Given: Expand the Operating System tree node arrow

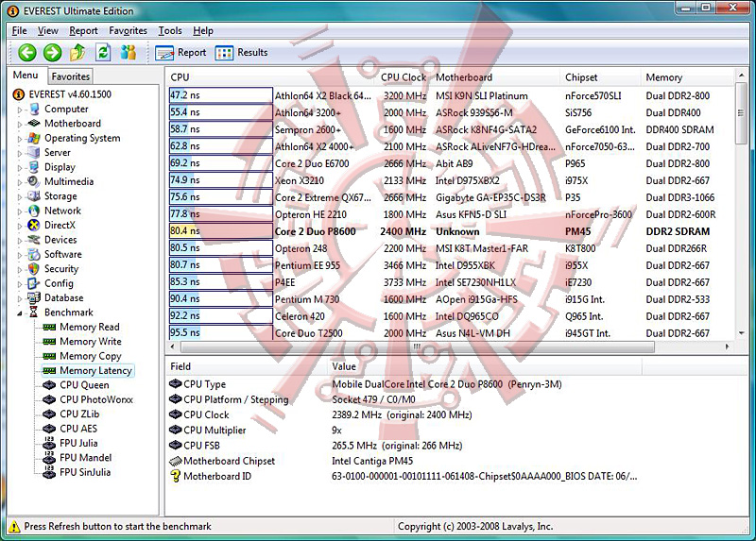Looking at the screenshot, I should click(20, 139).
